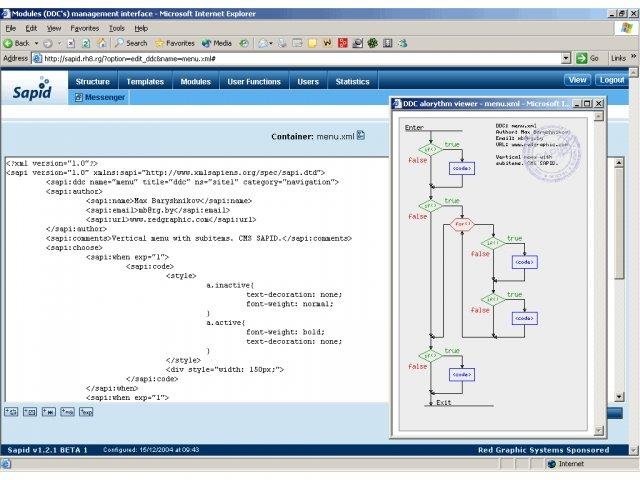Click the red square toolbar icon
The width and height of the screenshot is (640, 480).
[343, 43]
